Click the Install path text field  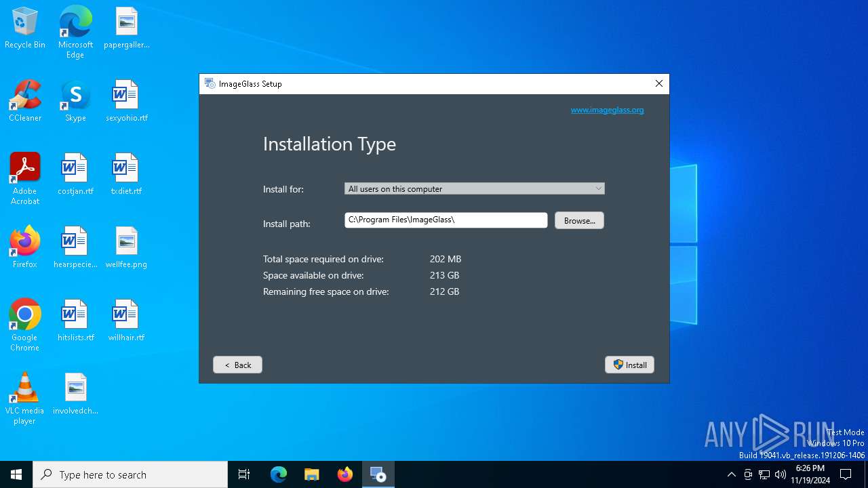pos(446,220)
